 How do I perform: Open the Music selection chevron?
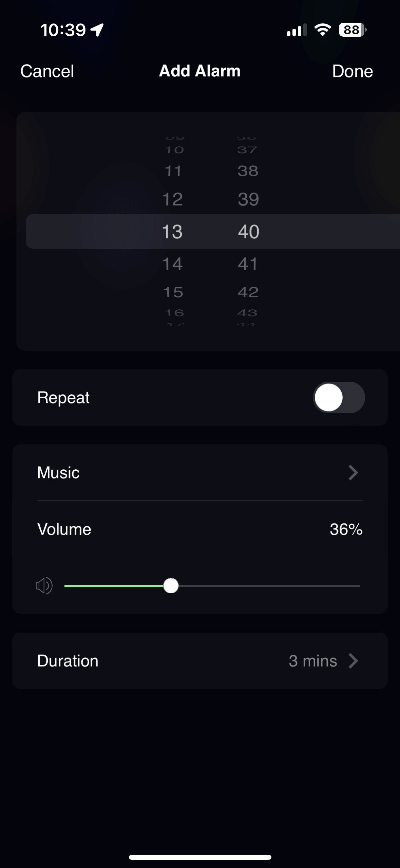353,472
